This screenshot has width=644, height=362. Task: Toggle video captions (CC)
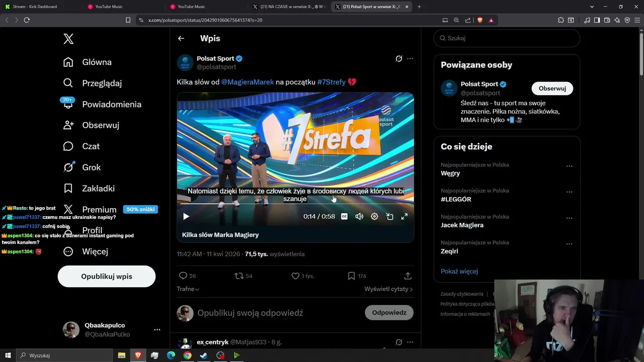(344, 216)
